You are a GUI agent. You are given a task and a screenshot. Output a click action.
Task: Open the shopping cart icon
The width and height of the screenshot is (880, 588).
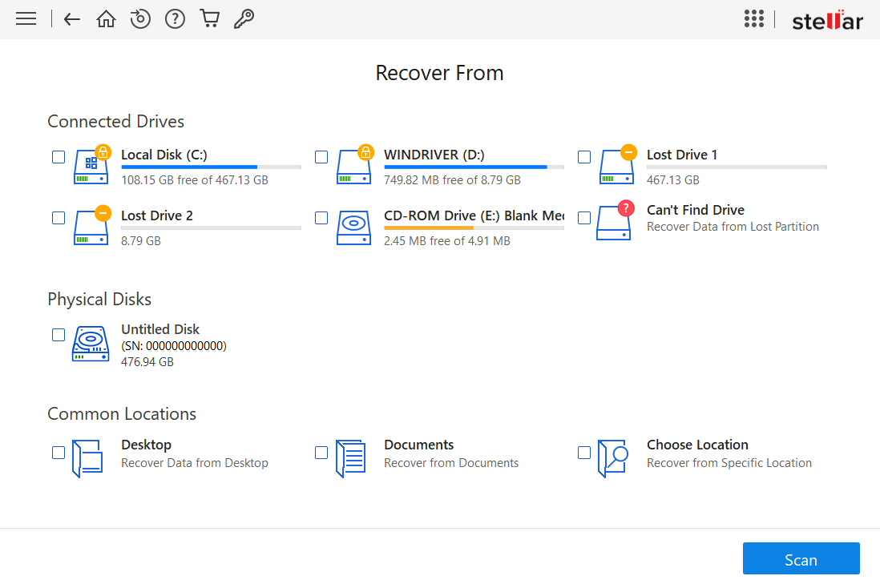tap(210, 18)
